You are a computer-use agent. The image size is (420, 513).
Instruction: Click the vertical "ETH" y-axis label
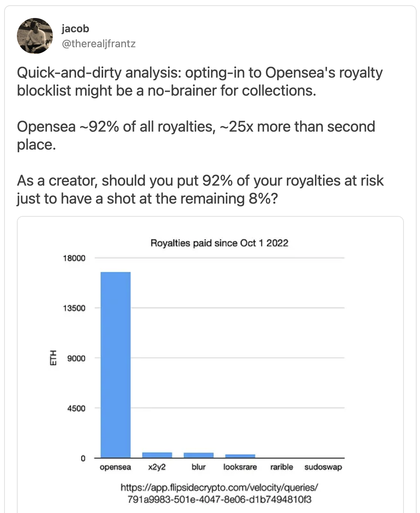click(x=53, y=358)
